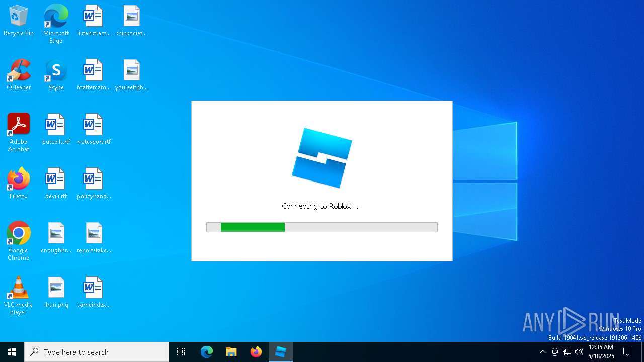
Task: Show hidden system tray icons
Action: [x=542, y=352]
